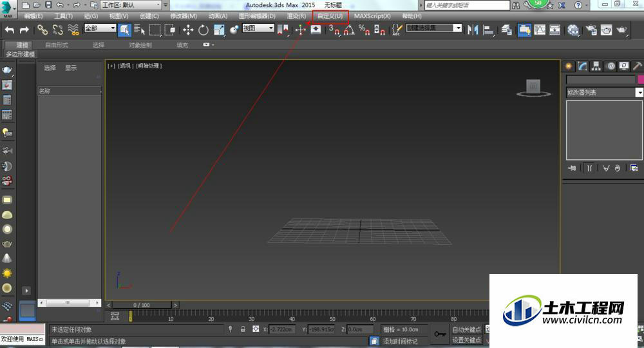Open the 选择 menu in scene explorer
The image size is (644, 348).
(x=50, y=68)
